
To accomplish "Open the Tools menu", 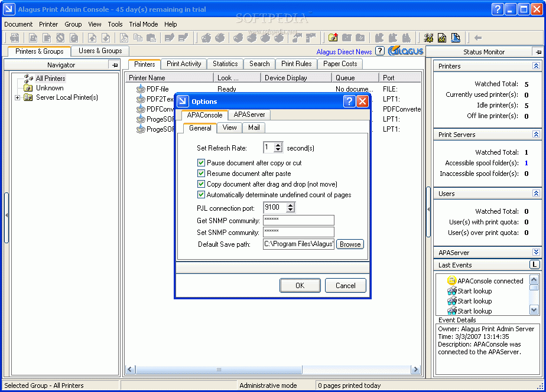I will pos(115,24).
